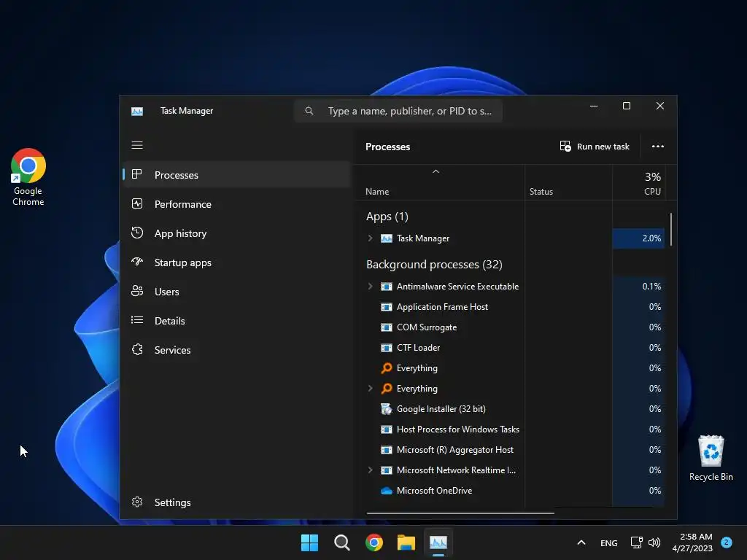
Task: Open the Processes page in sidebar
Action: pyautogui.click(x=237, y=175)
